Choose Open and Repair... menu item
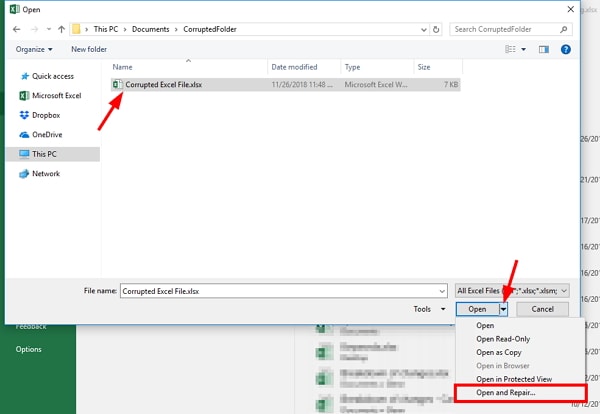Image resolution: width=600 pixels, height=414 pixels. (520, 393)
